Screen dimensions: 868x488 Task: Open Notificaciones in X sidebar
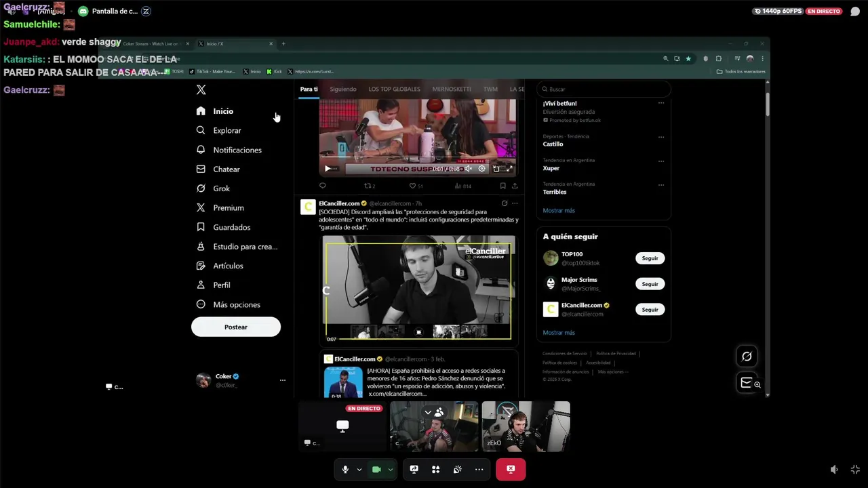tap(229, 150)
